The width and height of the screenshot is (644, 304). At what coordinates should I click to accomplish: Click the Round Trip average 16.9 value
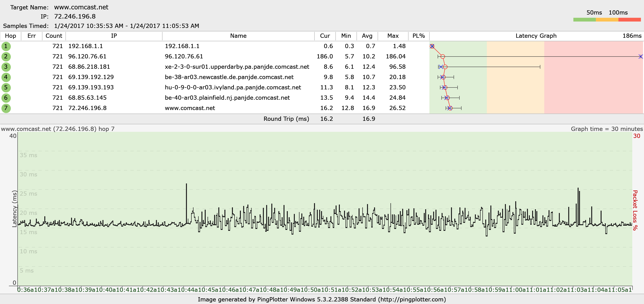point(369,119)
